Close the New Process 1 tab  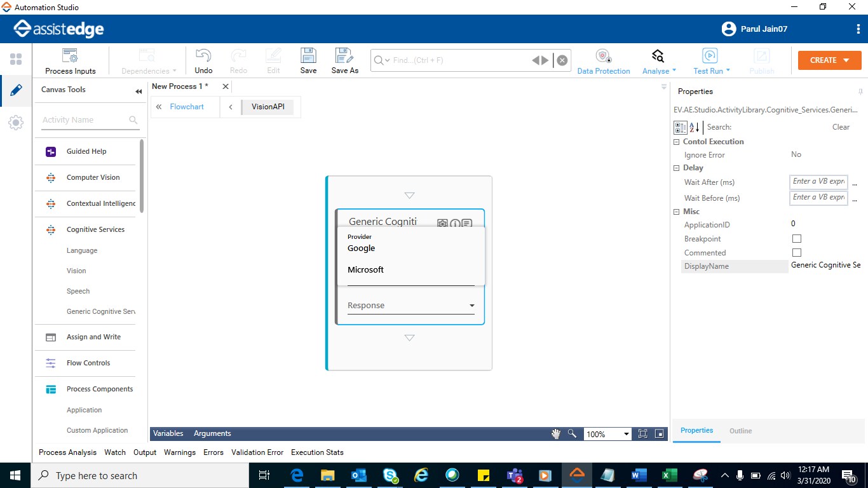point(226,86)
